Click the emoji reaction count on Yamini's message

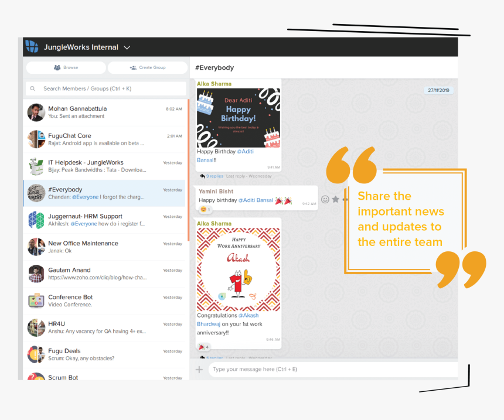(x=205, y=210)
